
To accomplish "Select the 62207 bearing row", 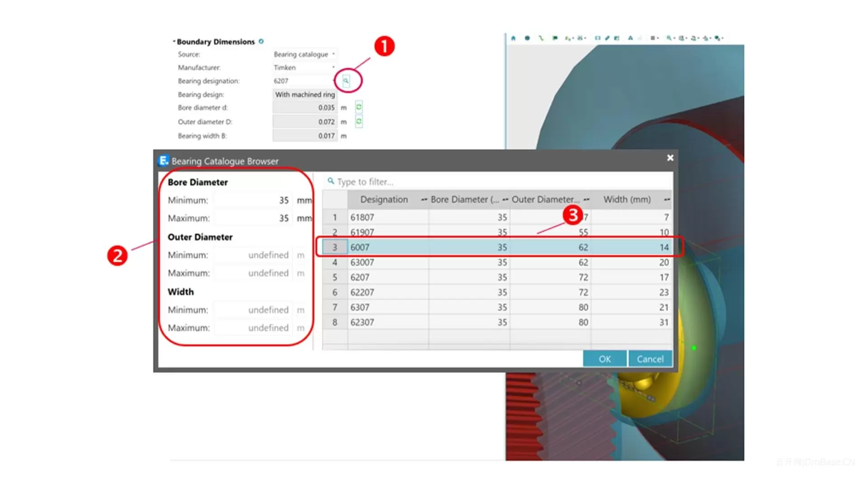I will click(497, 292).
